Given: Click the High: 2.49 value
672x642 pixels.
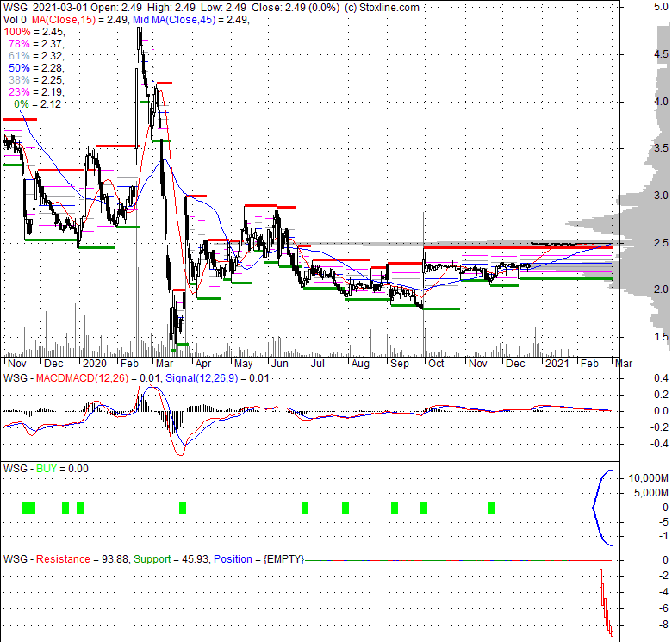Looking at the screenshot, I should [171, 8].
